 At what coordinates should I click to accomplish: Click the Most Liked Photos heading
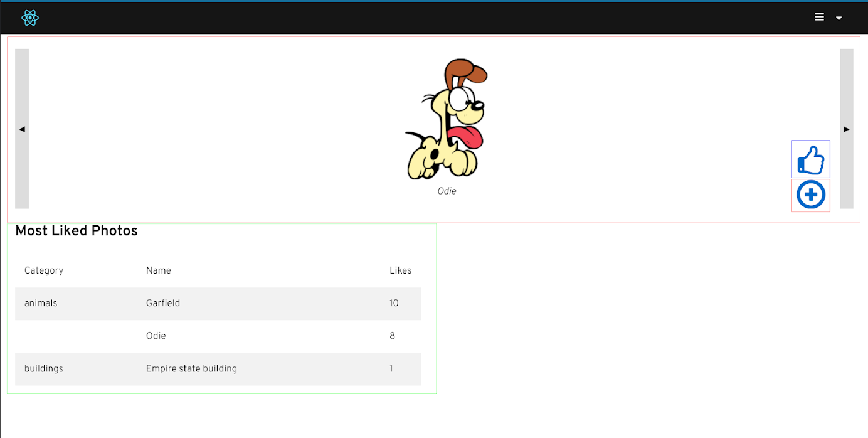coord(77,230)
